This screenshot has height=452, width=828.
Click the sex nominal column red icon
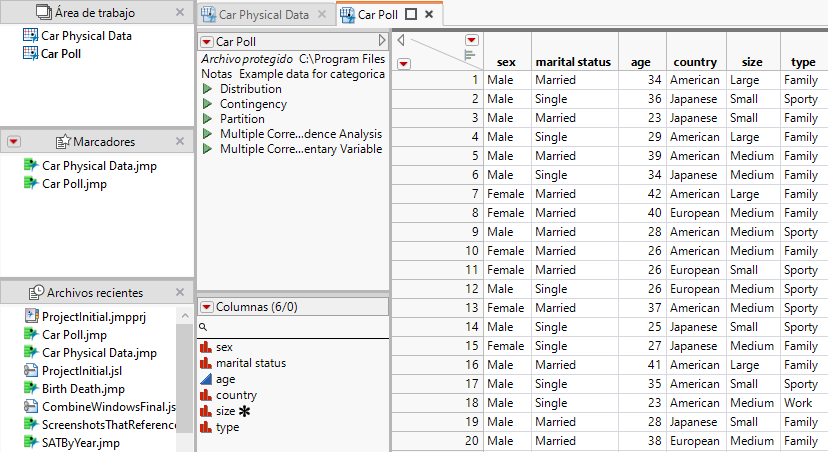point(206,347)
